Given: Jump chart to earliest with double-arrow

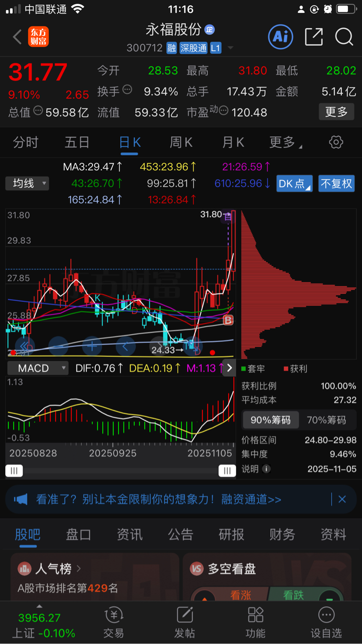Looking at the screenshot, I should 25,346.
